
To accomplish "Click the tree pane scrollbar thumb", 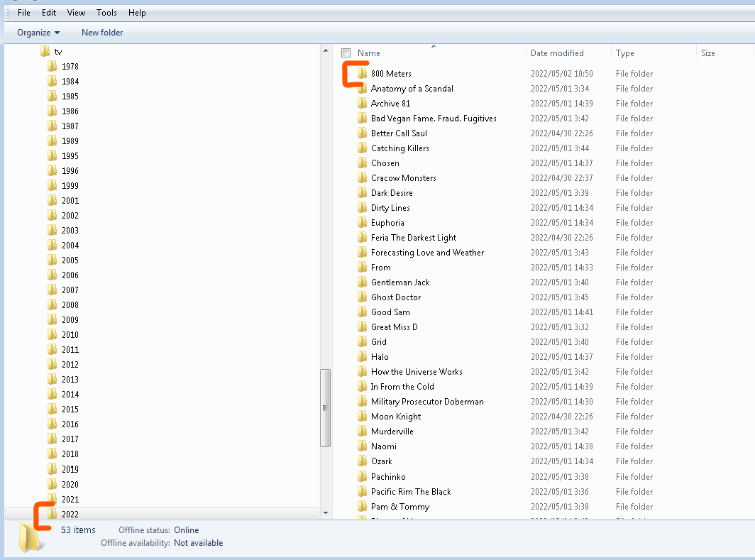I will tap(326, 408).
